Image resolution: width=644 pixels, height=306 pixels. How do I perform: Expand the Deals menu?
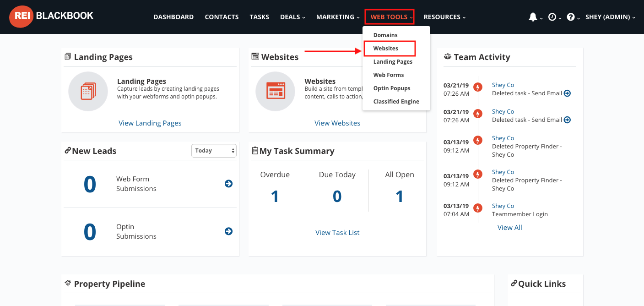pos(292,17)
